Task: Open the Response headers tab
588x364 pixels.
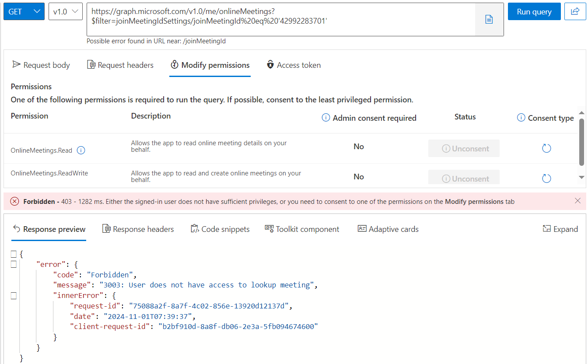Action: 138,229
